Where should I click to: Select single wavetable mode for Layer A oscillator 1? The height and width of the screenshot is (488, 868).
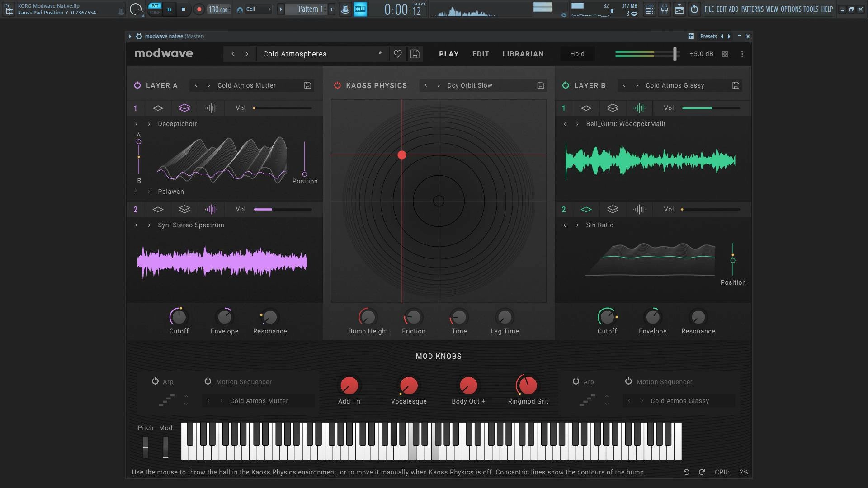pyautogui.click(x=158, y=108)
